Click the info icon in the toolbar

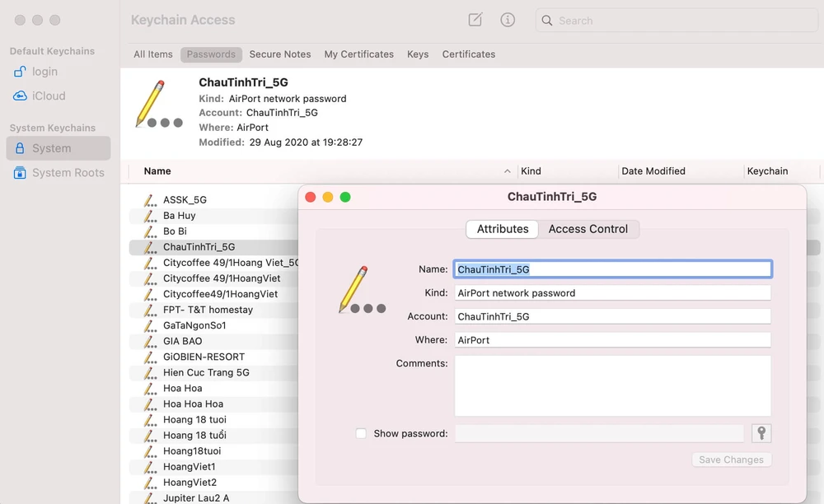pos(508,20)
